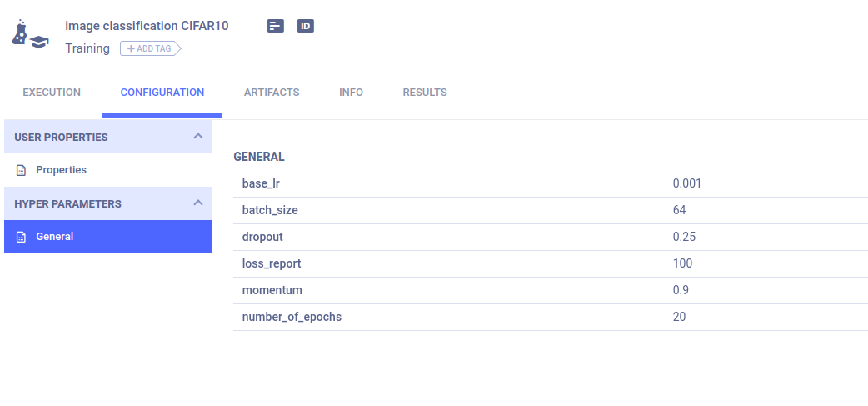868x406 pixels.
Task: Select the number_of_epochs parameter row
Action: (551, 318)
